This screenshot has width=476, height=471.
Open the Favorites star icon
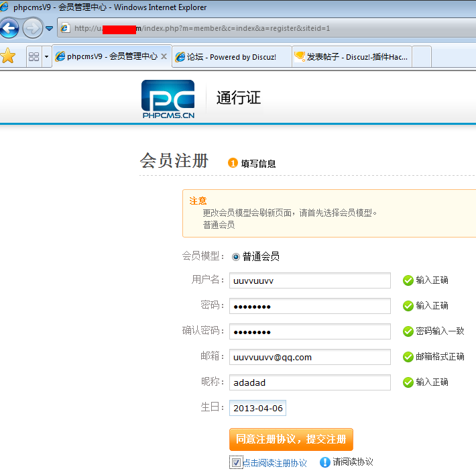(7, 56)
